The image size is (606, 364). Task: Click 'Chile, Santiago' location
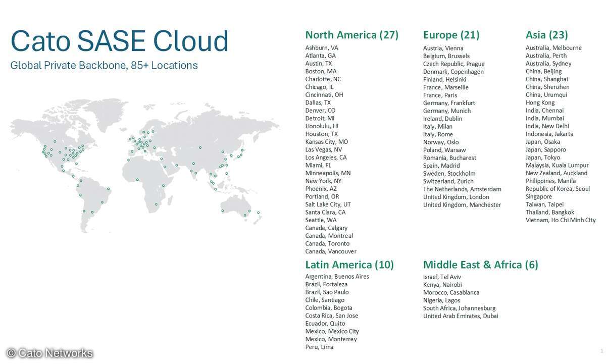pyautogui.click(x=325, y=300)
